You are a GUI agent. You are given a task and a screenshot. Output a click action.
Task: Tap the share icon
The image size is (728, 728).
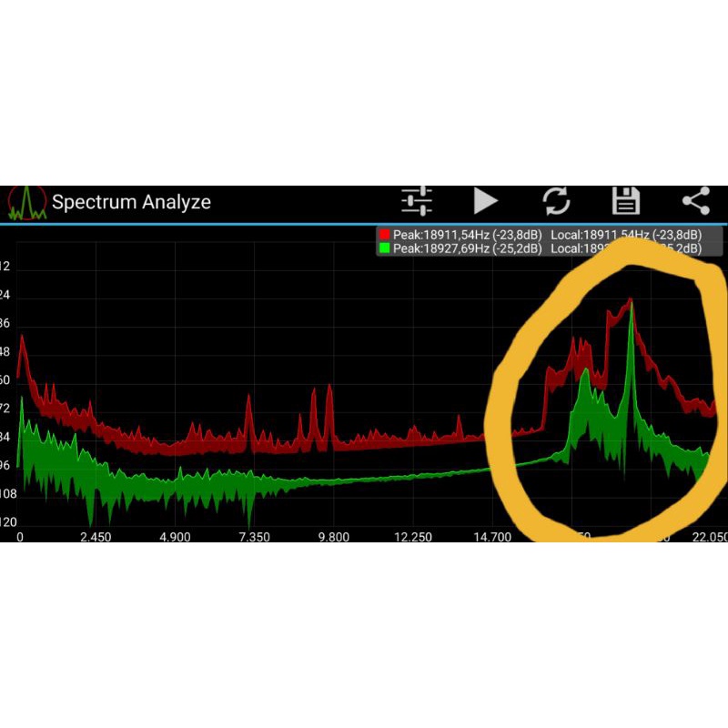(x=696, y=201)
